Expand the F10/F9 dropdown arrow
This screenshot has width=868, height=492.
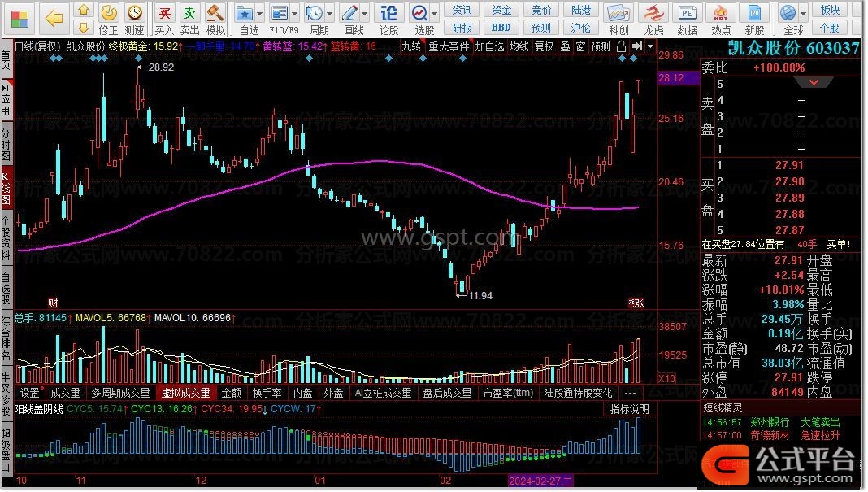[294, 13]
